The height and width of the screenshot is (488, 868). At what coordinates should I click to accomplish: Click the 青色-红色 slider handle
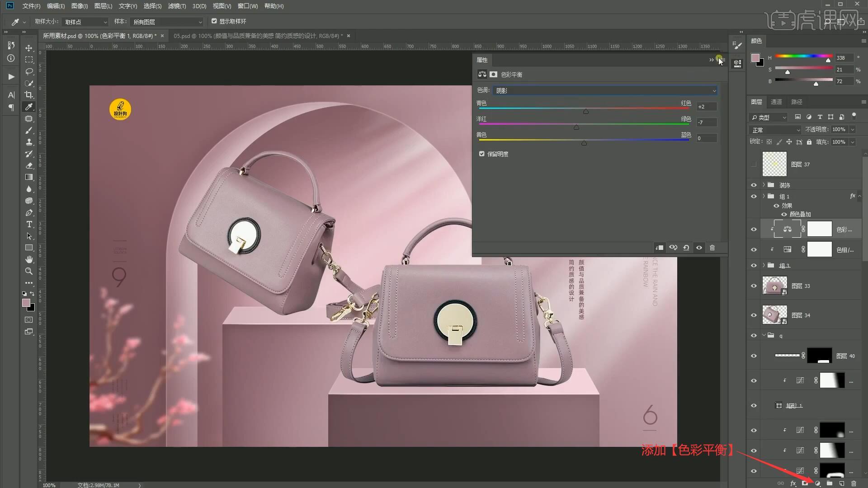point(586,111)
